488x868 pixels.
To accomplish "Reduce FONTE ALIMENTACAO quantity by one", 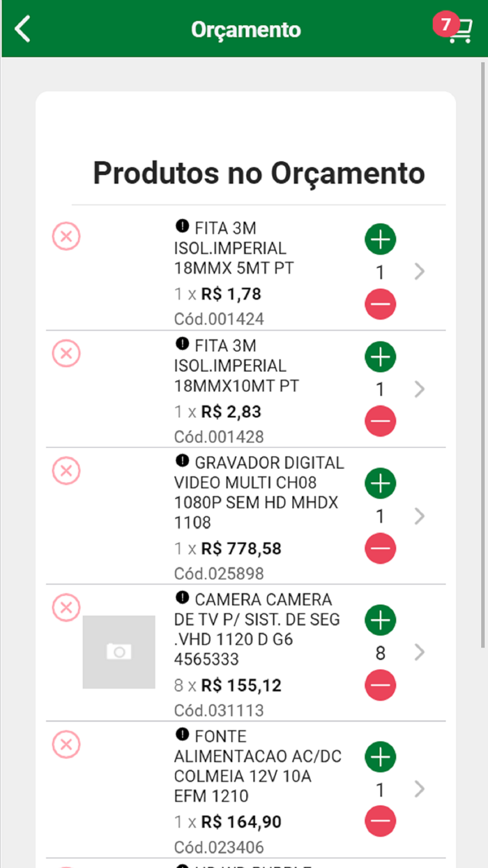I will click(x=380, y=821).
